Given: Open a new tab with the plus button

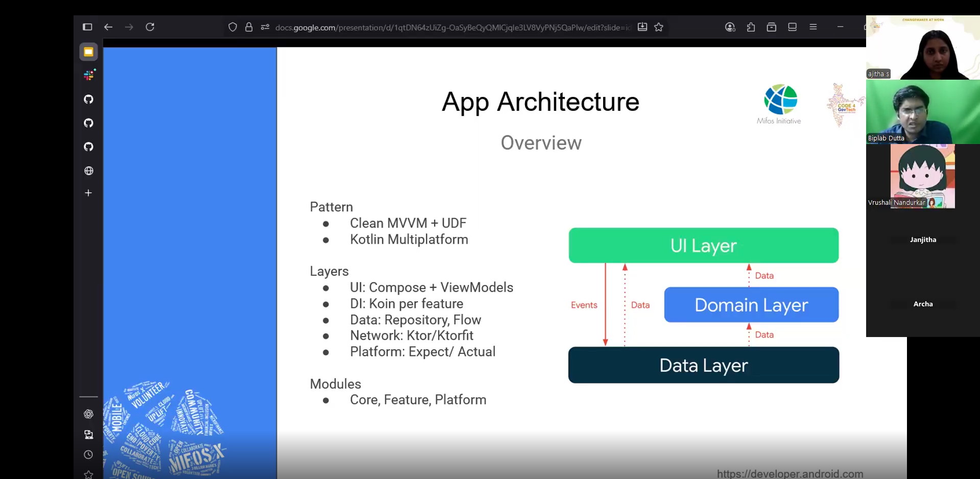Looking at the screenshot, I should click(x=88, y=193).
